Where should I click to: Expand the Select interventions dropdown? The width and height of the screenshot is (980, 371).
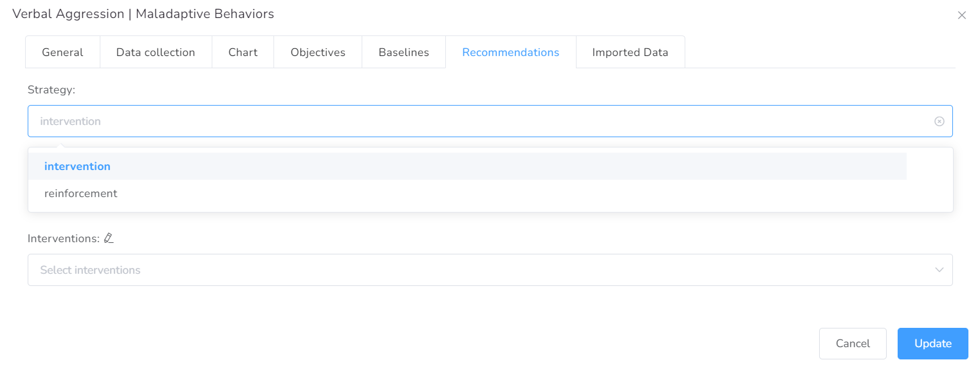pos(489,270)
